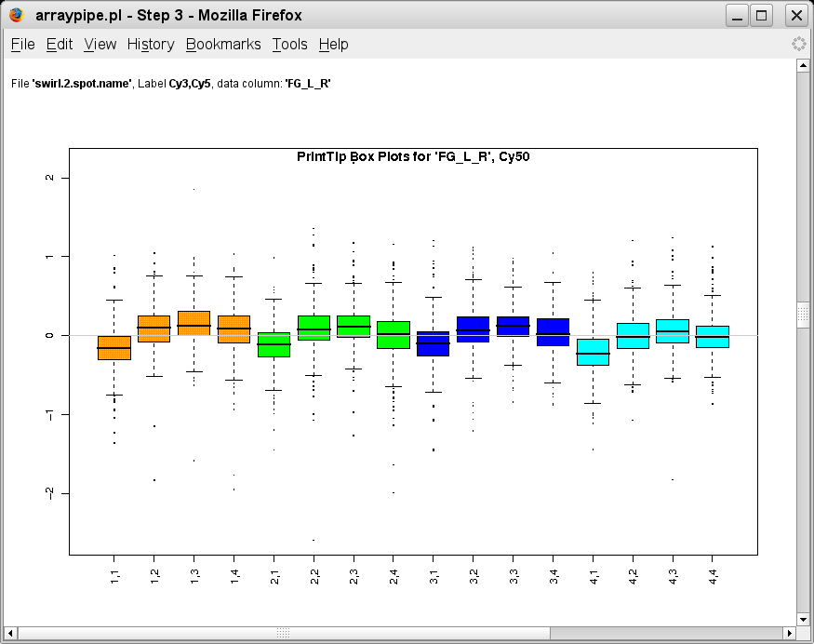
Task: Click the green box plot for 2,2
Action: pyautogui.click(x=314, y=328)
